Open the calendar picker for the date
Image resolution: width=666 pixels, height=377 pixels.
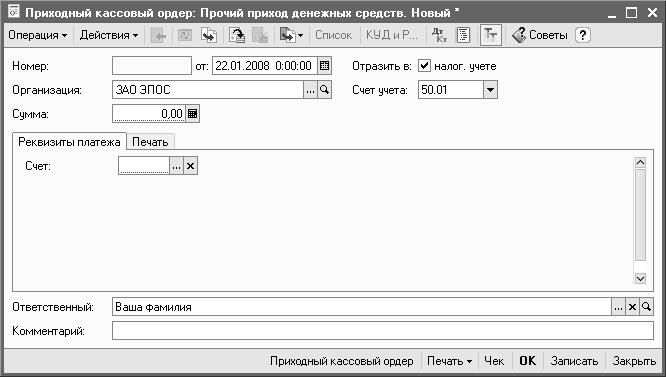(324, 66)
